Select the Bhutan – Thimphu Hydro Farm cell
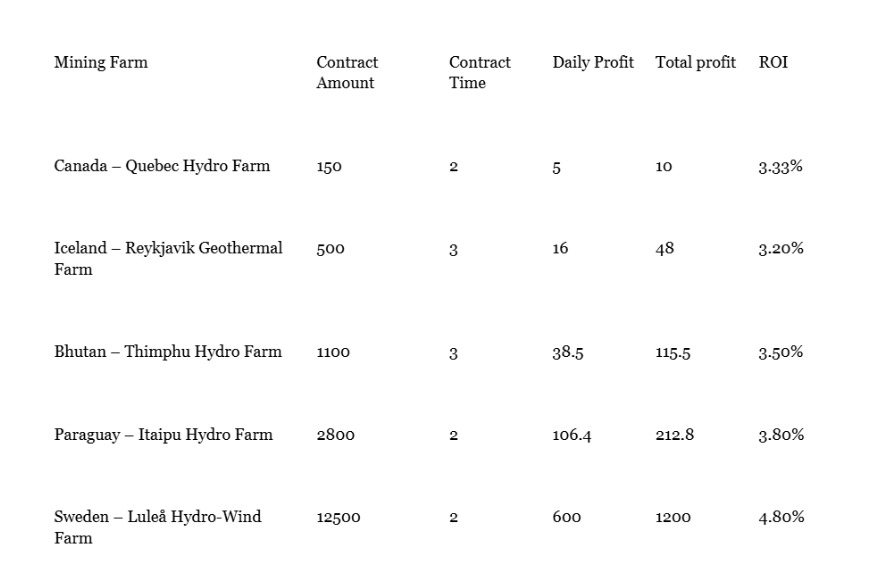883x571 pixels. click(168, 352)
